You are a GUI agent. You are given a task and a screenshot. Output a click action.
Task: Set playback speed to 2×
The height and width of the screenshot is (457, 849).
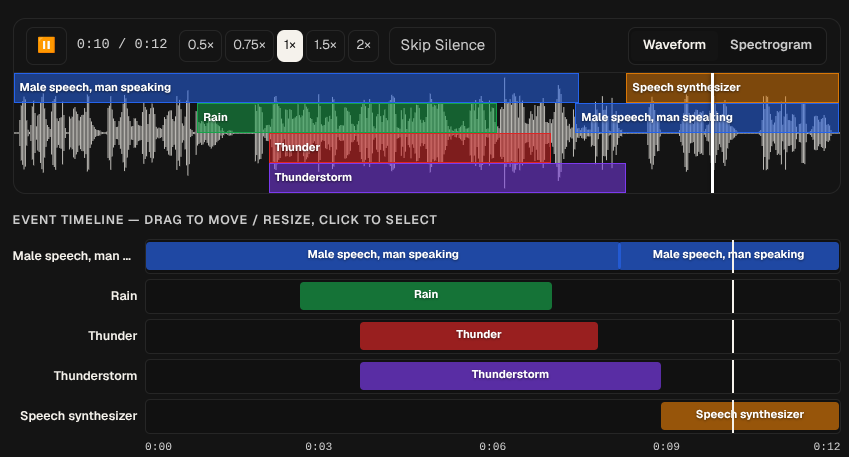[x=363, y=45]
